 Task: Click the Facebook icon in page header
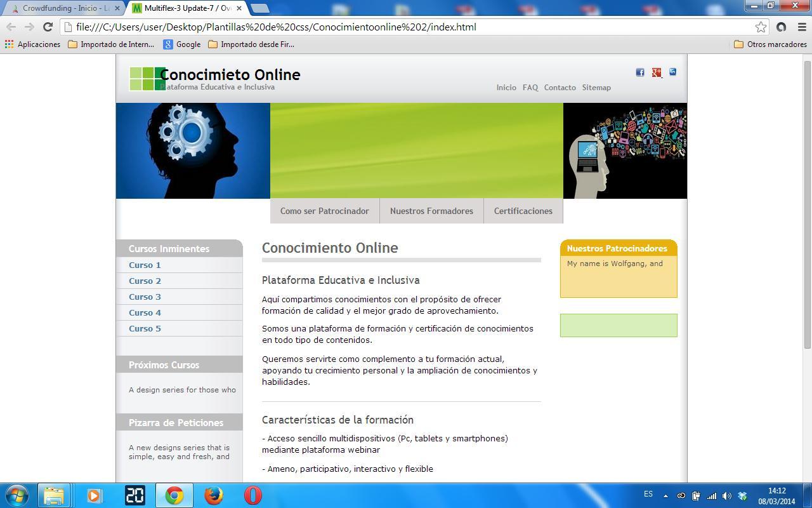click(x=639, y=72)
